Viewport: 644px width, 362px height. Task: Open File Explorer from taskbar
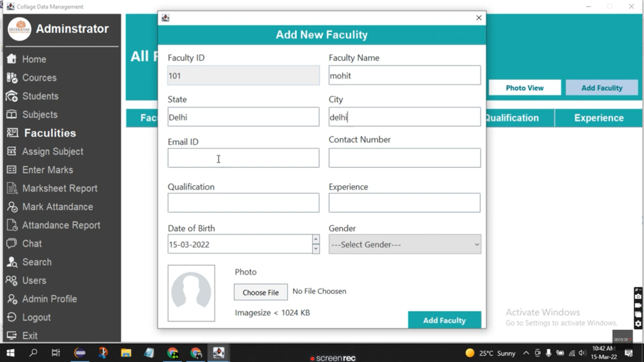coord(126,353)
